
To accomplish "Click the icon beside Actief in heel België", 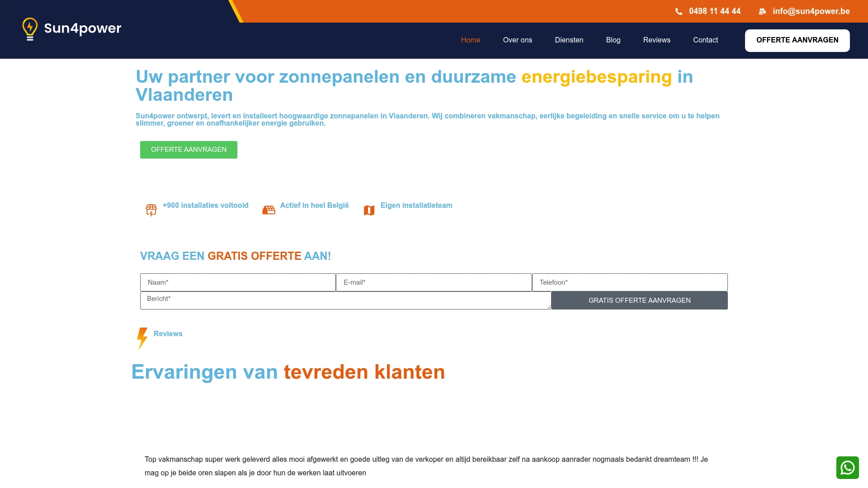I will [269, 210].
